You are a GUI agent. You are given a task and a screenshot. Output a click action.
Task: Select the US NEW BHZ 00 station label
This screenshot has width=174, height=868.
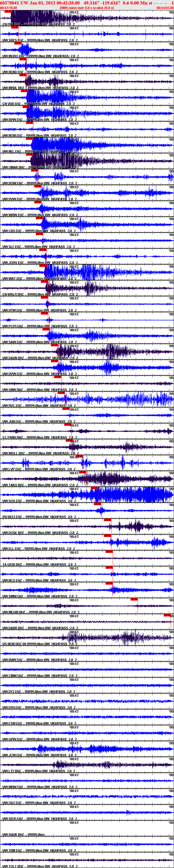17,644
